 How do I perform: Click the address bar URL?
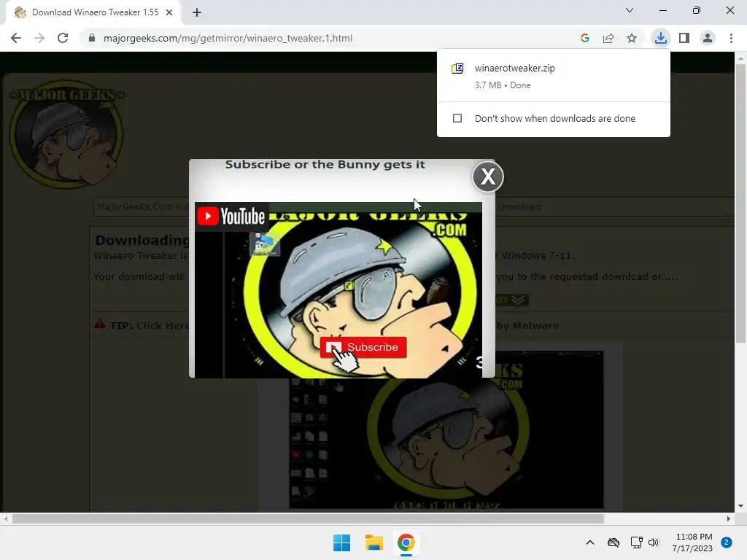(228, 38)
